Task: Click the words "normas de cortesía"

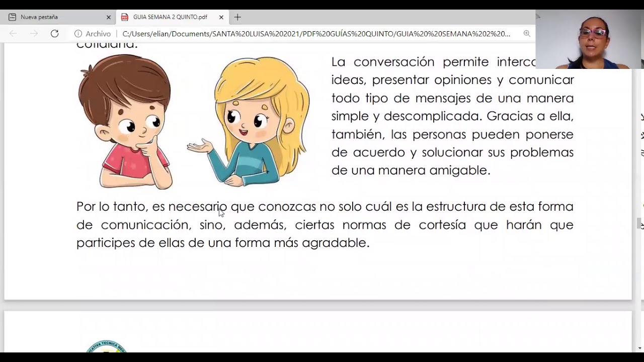Action: click(x=404, y=225)
